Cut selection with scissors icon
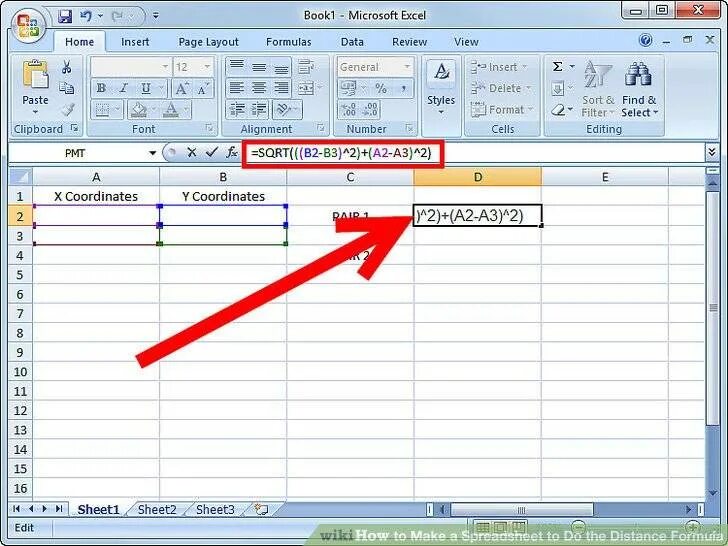Image resolution: width=728 pixels, height=546 pixels. (x=66, y=68)
